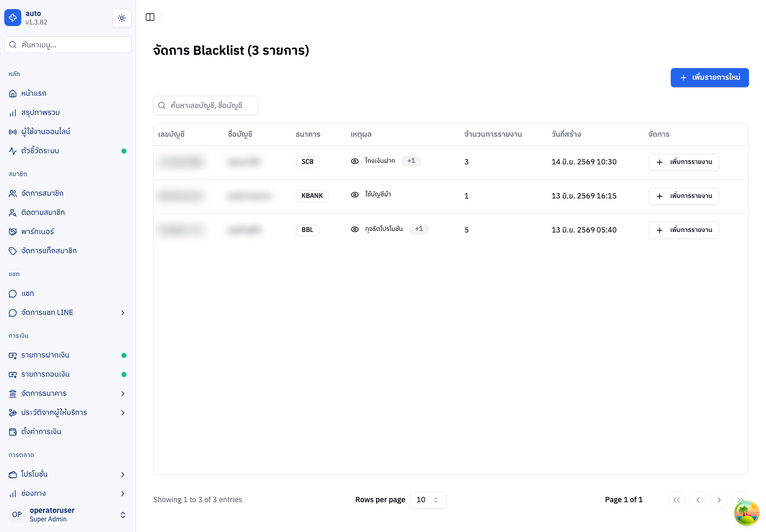
Task: Click the สรุปภาพรวม chart icon
Action: (13, 112)
